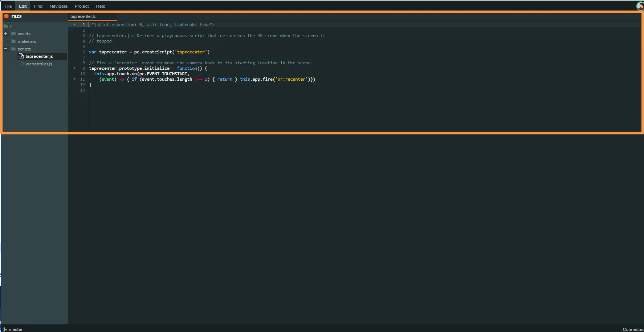Click the "FILES" panel header label

coord(16,16)
